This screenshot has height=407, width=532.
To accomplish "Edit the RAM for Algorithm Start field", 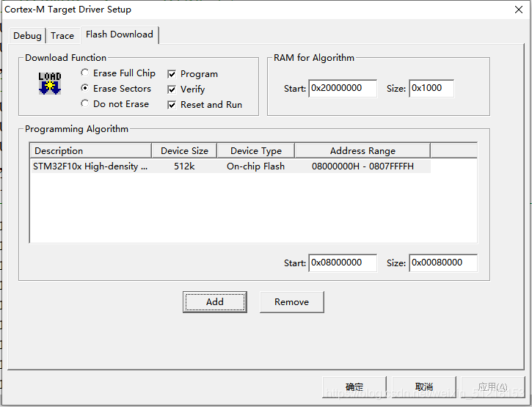I will [x=343, y=89].
